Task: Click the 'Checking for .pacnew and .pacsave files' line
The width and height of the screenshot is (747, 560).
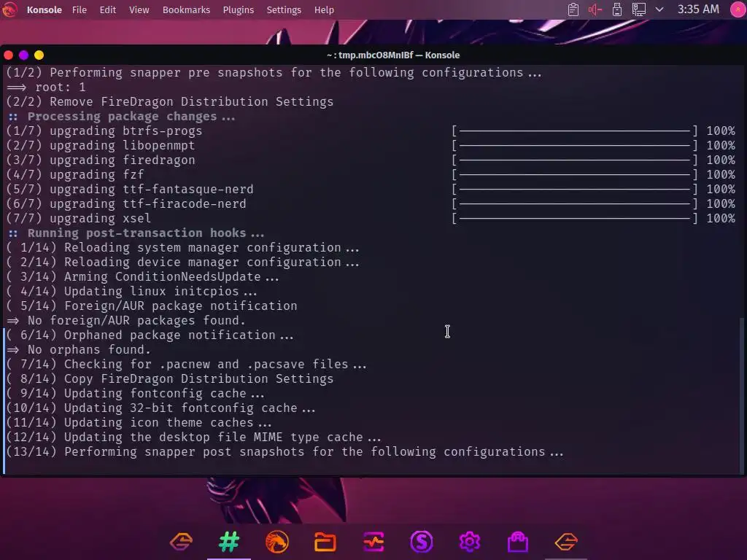Action: pos(187,365)
